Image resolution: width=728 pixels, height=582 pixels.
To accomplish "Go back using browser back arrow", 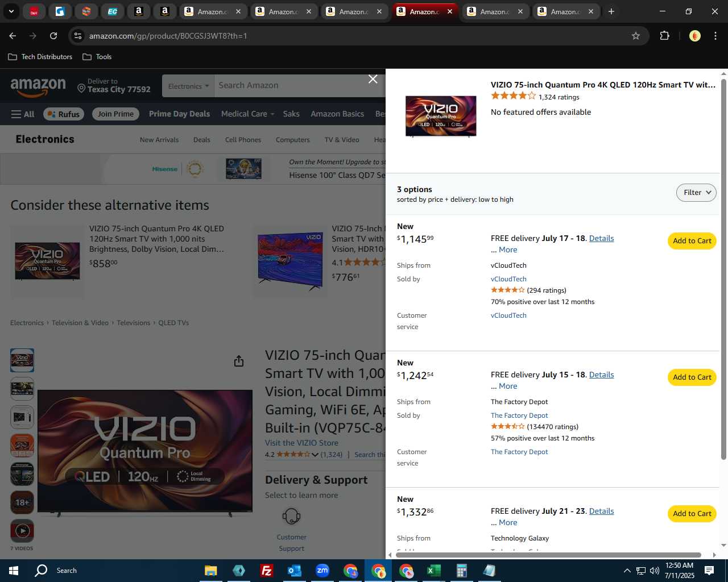I will tap(13, 36).
